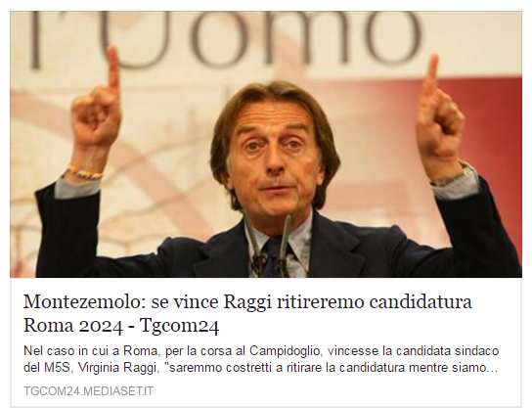Click 'Roma 2024' in the headline
Screen dimensions: 532x408
click(x=72, y=326)
